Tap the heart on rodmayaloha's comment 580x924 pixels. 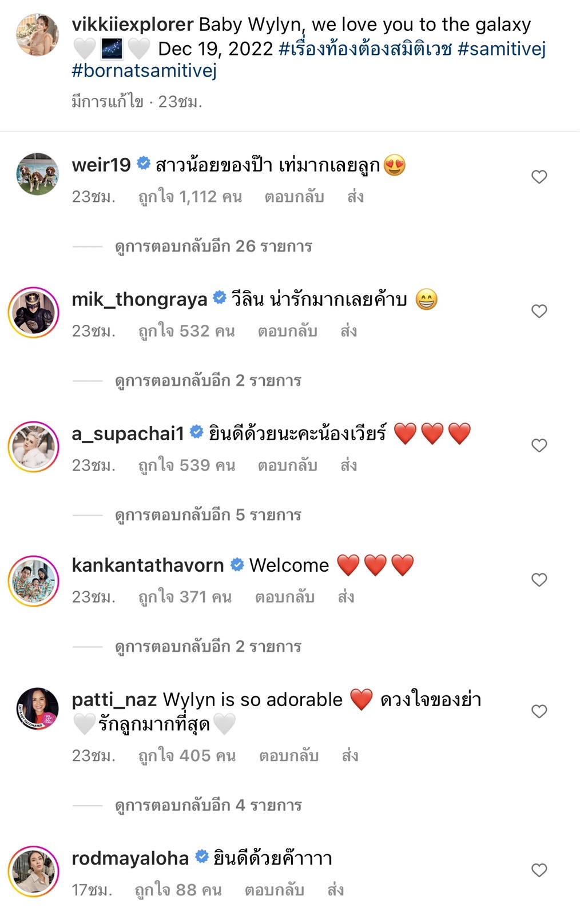(x=539, y=870)
